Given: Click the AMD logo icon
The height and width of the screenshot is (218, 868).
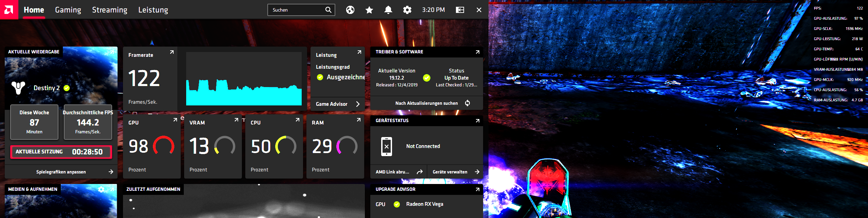Looking at the screenshot, I should point(9,10).
